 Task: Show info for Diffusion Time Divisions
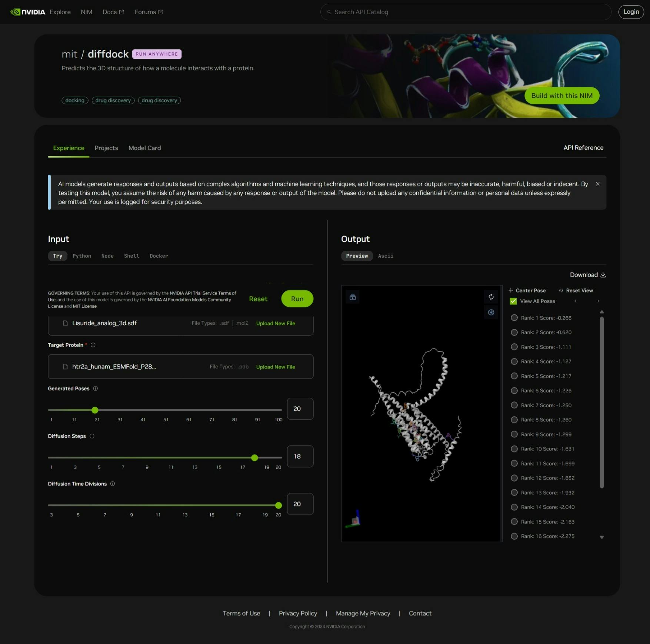pos(113,484)
